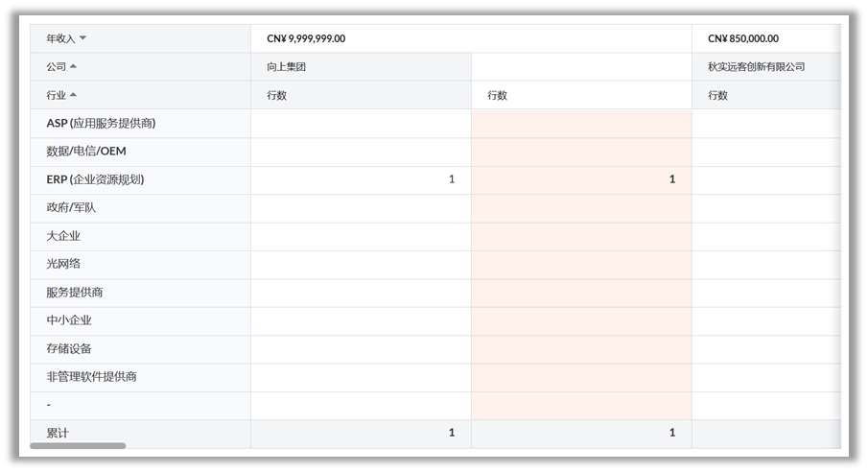868x472 pixels.
Task: Open the 年收入 field header
Action: (x=59, y=38)
